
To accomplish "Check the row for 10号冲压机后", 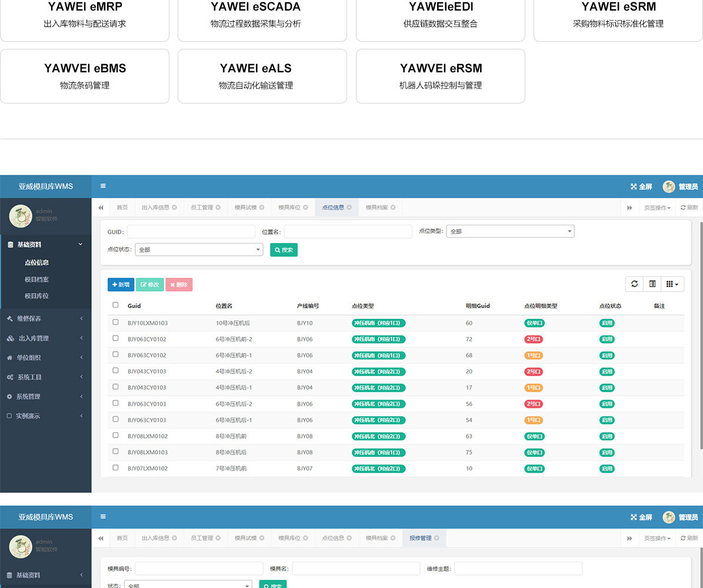I will pyautogui.click(x=115, y=322).
